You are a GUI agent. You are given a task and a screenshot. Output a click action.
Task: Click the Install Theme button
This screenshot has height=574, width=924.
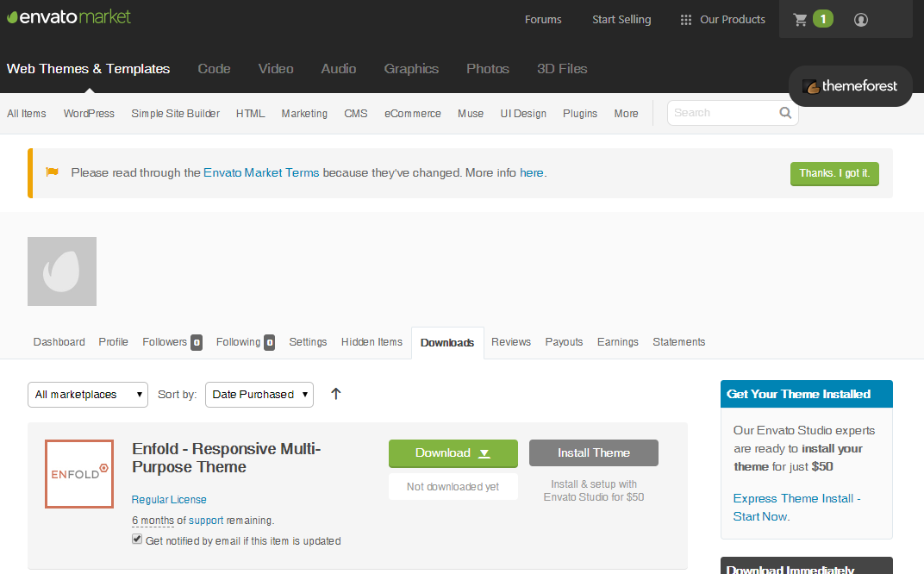[x=593, y=453]
